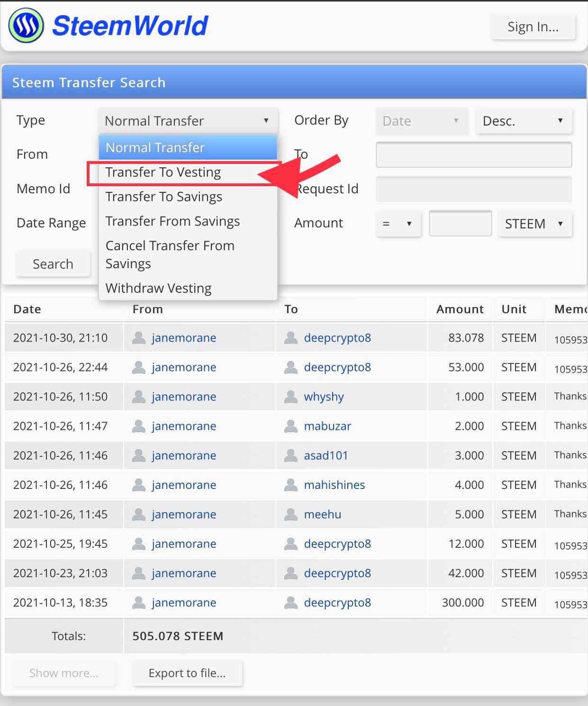Click the From column header

(148, 309)
